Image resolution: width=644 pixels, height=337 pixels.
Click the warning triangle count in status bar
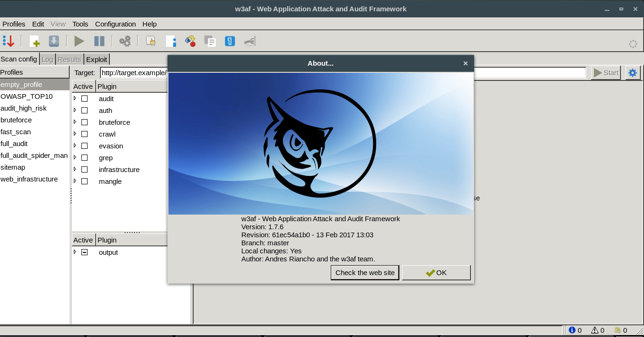595,330
